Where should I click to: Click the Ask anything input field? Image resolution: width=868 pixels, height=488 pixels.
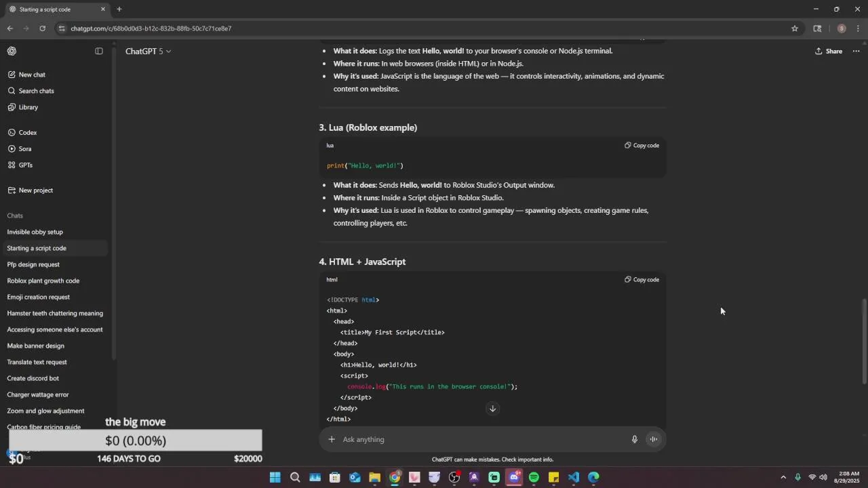pyautogui.click(x=483, y=440)
